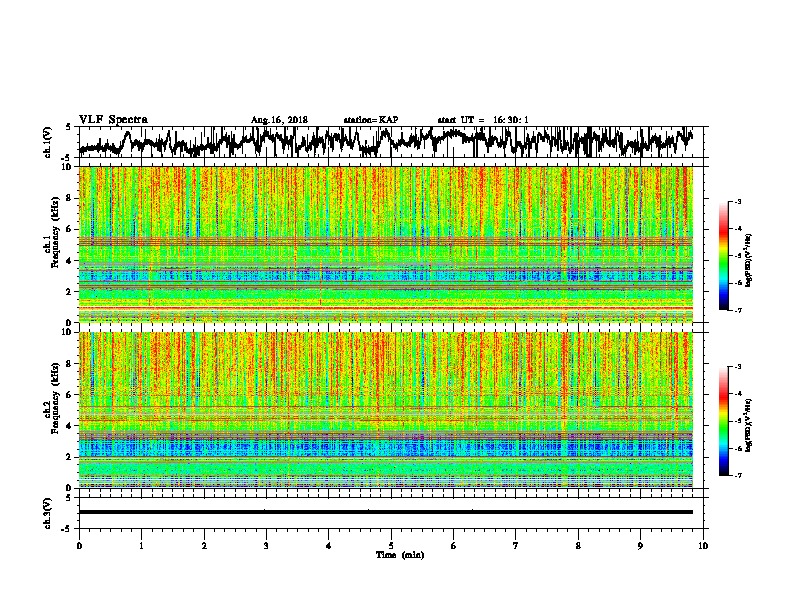Click the ch.1(V) waveform trace panel
The height and width of the screenshot is (612, 792).
point(391,142)
